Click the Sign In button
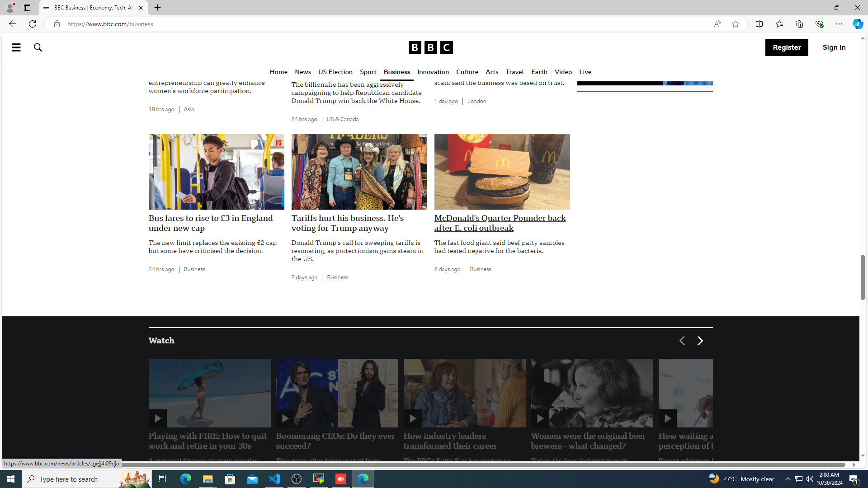The width and height of the screenshot is (868, 488). click(834, 47)
